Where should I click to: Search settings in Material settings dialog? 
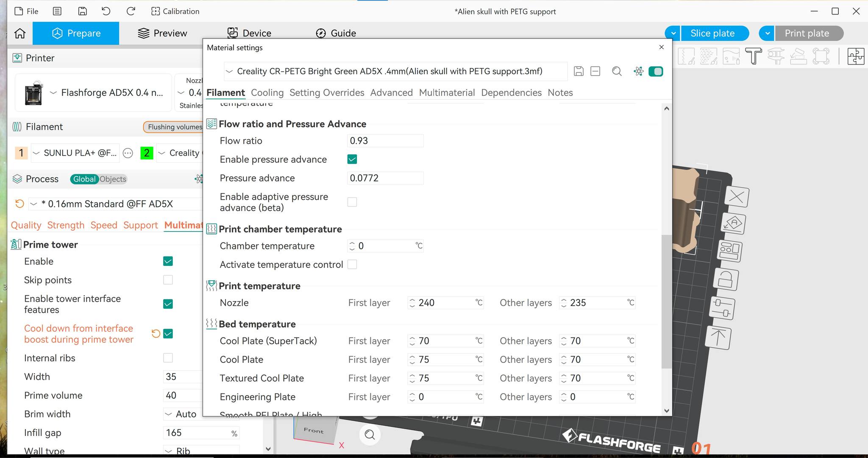(x=617, y=71)
